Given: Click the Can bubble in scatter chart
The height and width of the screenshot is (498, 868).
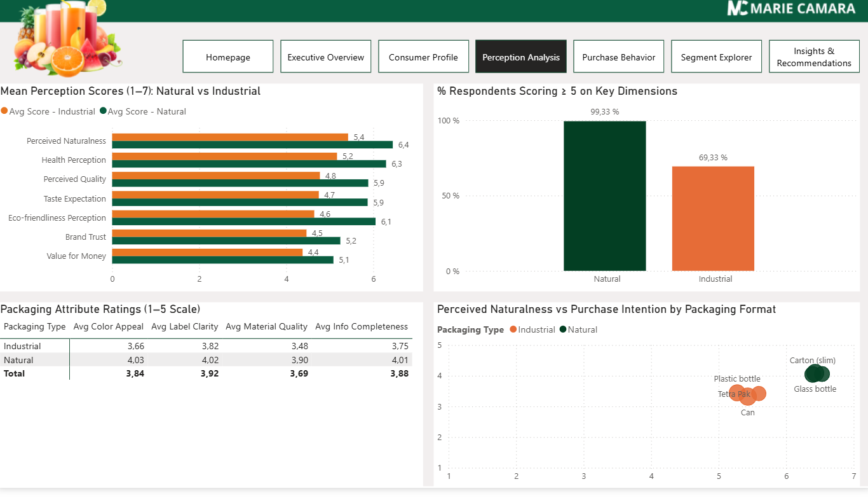Looking at the screenshot, I should [748, 397].
